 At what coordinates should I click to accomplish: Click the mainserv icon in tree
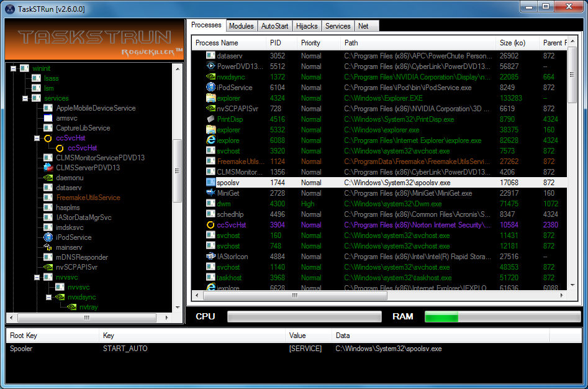click(x=48, y=247)
